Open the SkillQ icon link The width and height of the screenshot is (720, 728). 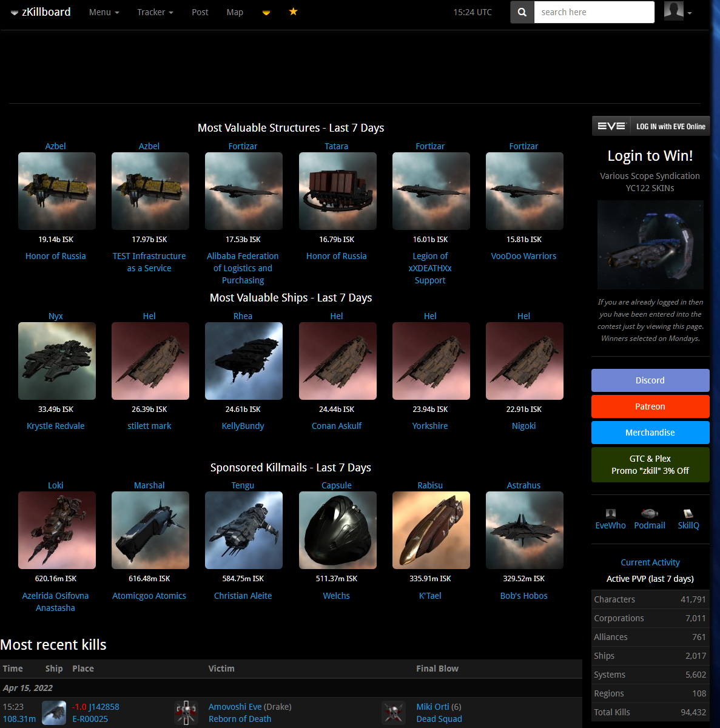point(688,513)
